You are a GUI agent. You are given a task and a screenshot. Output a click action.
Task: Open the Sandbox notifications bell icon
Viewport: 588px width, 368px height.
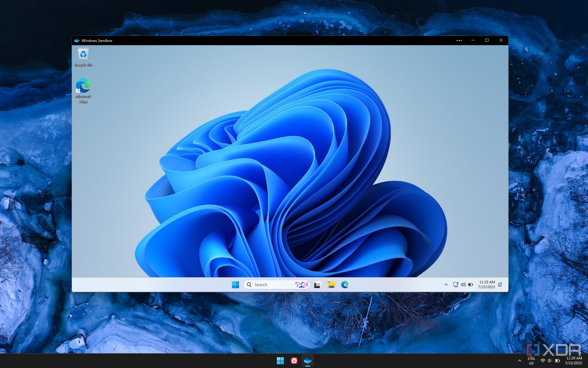pos(500,285)
